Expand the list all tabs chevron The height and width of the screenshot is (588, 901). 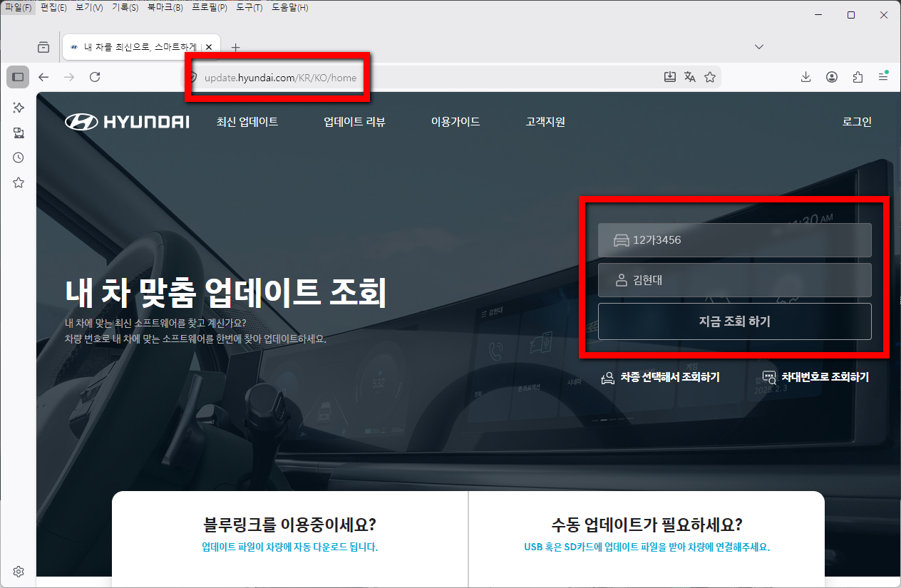tap(759, 47)
